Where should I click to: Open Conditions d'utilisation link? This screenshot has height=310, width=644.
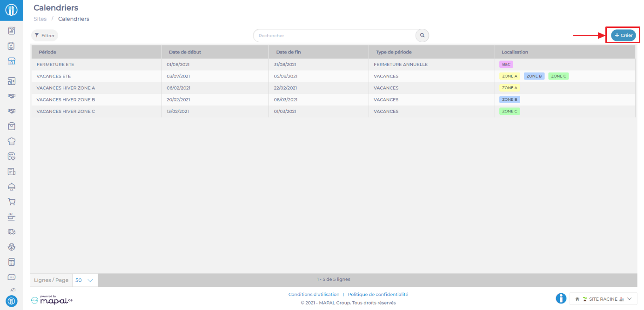(x=314, y=295)
